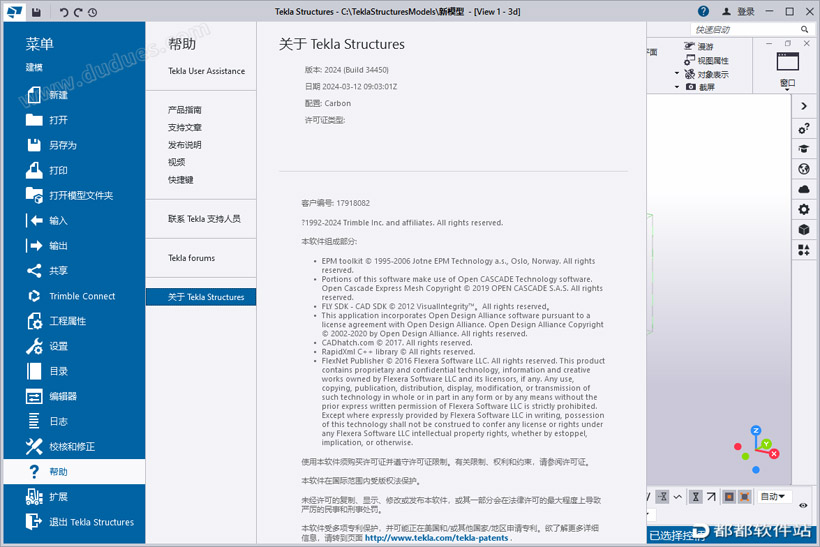Open shapes icon in side pane
820x547 pixels.
804,250
